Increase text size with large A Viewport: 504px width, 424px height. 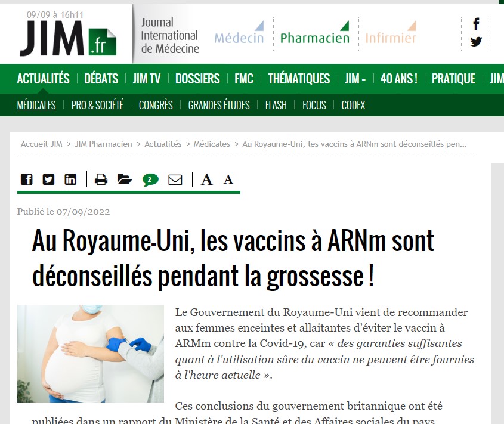[207, 179]
